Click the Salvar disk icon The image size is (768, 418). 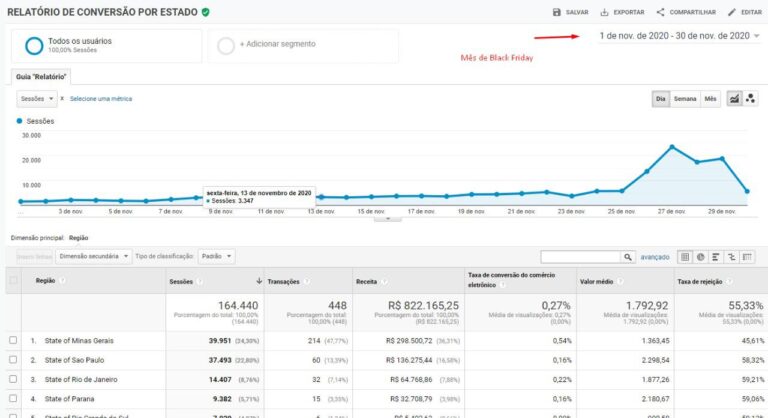(x=557, y=12)
